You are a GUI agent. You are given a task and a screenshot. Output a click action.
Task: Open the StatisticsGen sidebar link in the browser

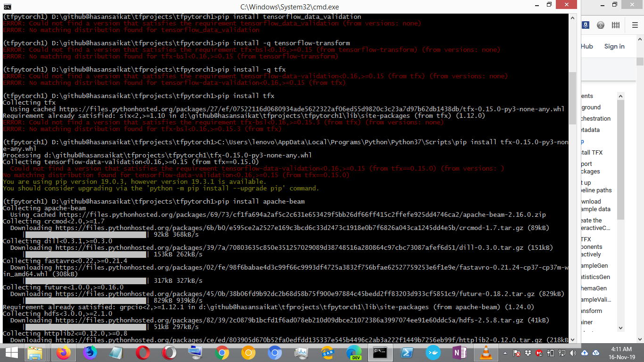(595, 277)
